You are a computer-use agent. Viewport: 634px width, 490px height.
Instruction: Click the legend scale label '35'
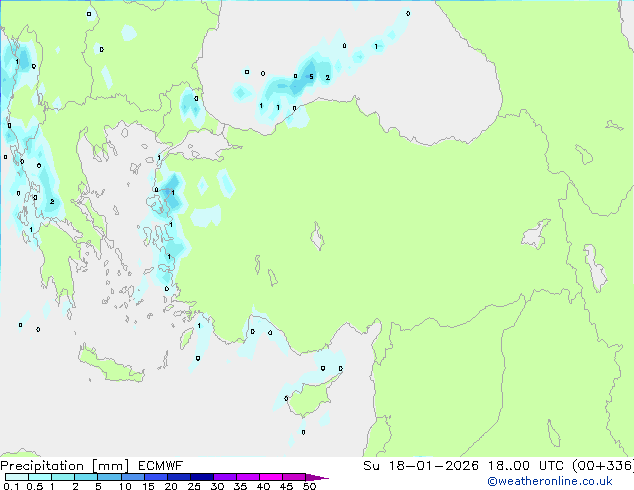click(240, 486)
